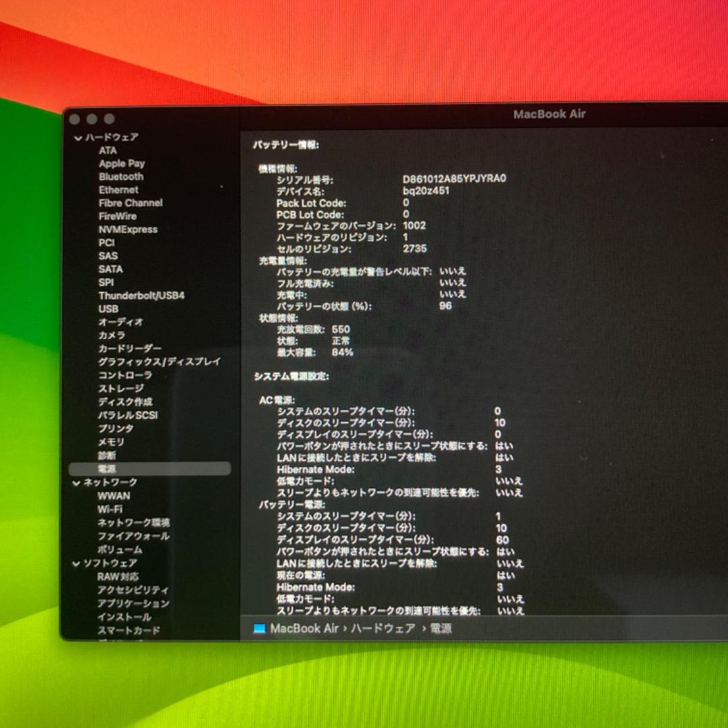Screen dimensions: 728x728
Task: Collapse the ネットワーク section
Action: [x=77, y=483]
